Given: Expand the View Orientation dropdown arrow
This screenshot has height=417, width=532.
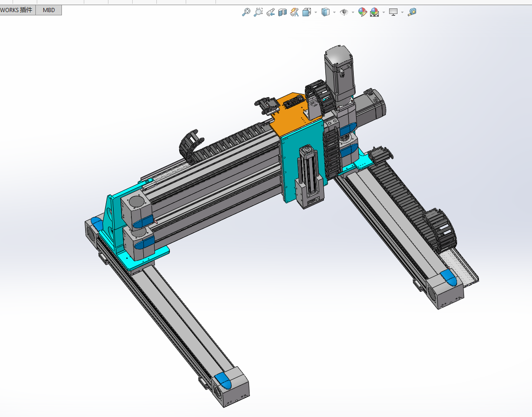Looking at the screenshot, I should [315, 12].
